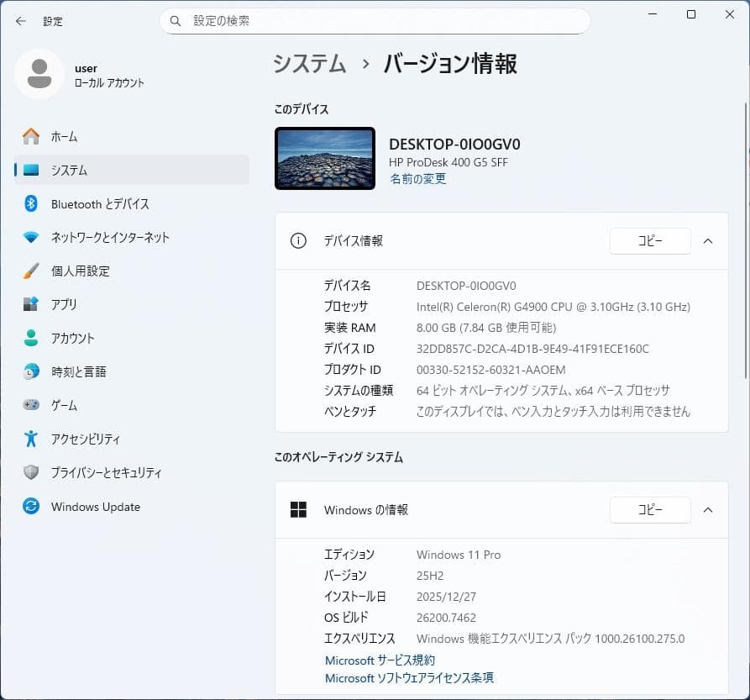Collapse the Windows の情報 section

pyautogui.click(x=708, y=510)
